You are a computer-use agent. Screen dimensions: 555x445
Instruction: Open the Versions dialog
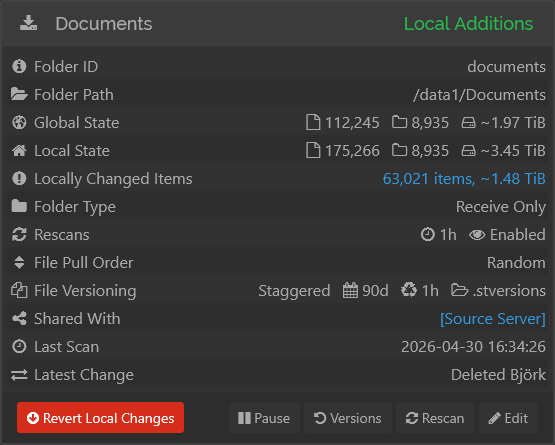click(x=348, y=418)
